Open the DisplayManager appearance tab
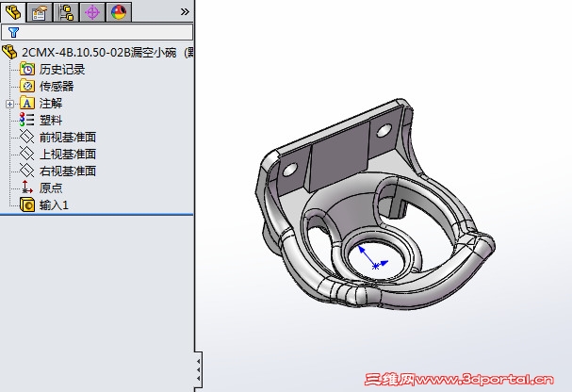The image size is (572, 392). pyautogui.click(x=119, y=12)
